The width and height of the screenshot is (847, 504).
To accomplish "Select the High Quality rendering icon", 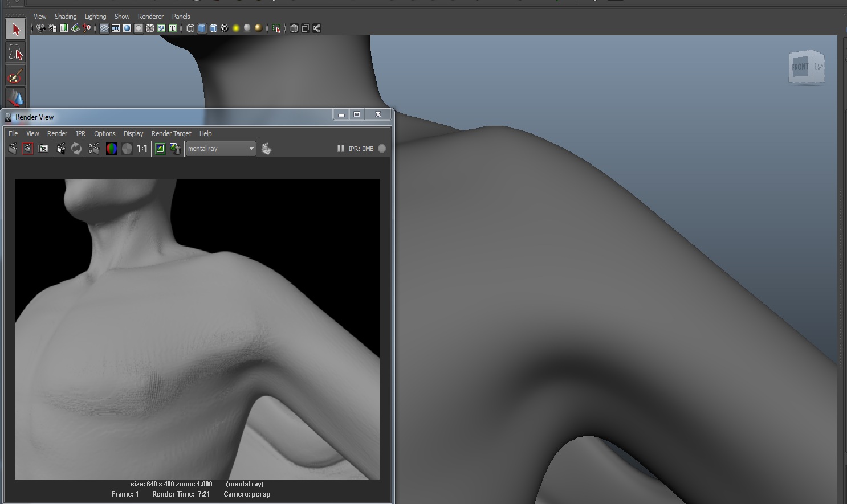I will pyautogui.click(x=259, y=28).
